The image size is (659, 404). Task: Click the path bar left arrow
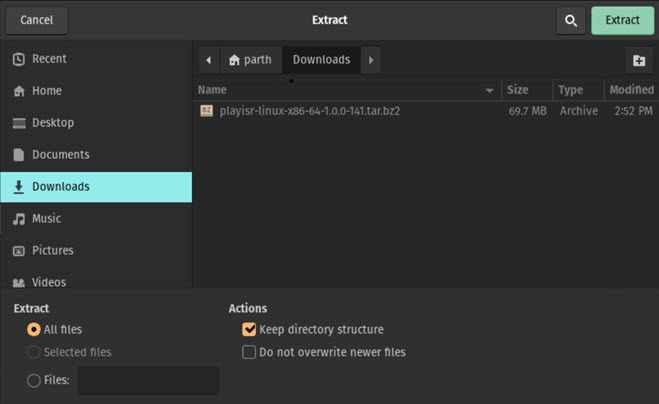tap(208, 60)
